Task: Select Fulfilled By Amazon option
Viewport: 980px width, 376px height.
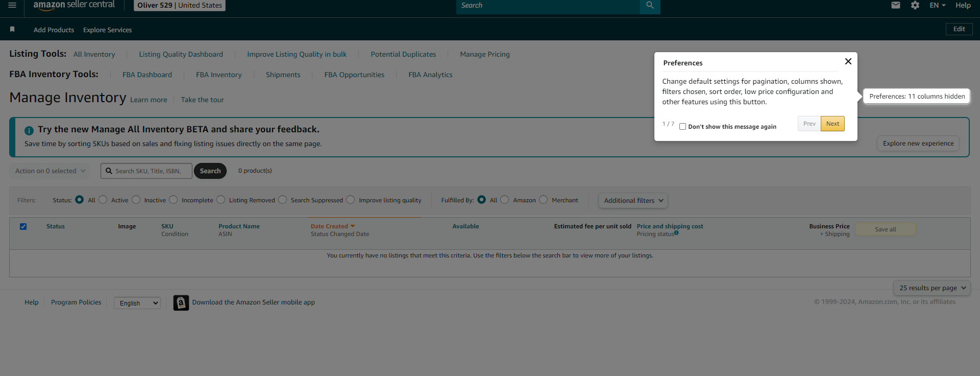Action: pyautogui.click(x=505, y=200)
